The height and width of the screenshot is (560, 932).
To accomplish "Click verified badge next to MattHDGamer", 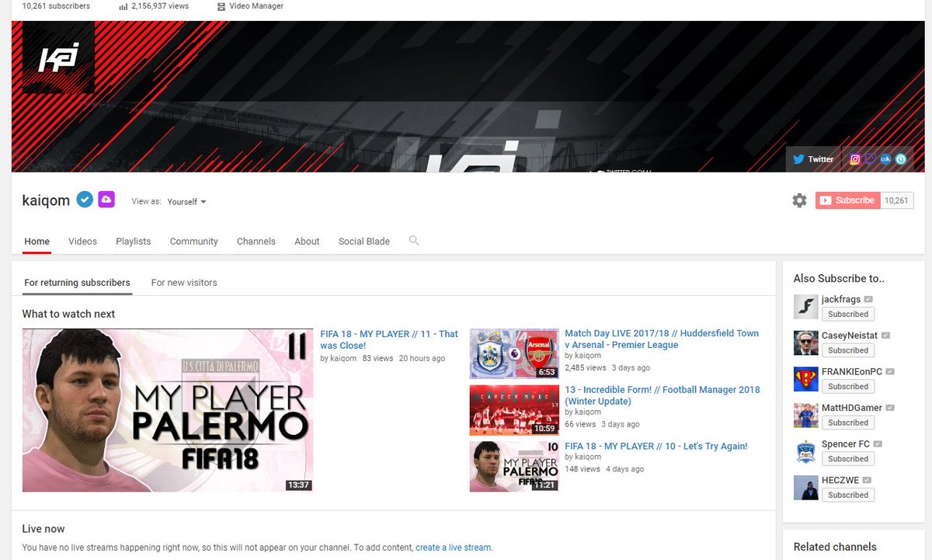I will point(890,408).
